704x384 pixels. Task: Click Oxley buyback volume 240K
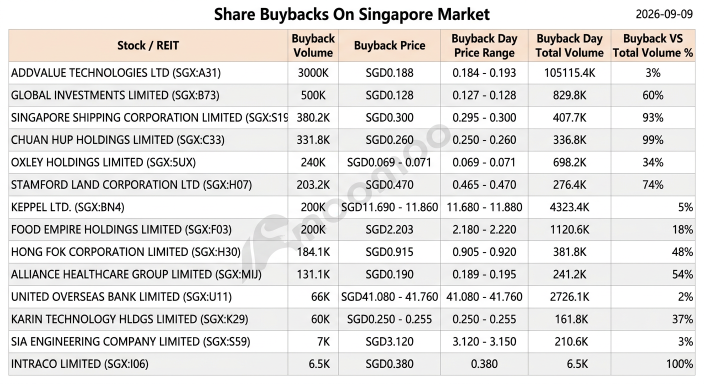(x=313, y=162)
